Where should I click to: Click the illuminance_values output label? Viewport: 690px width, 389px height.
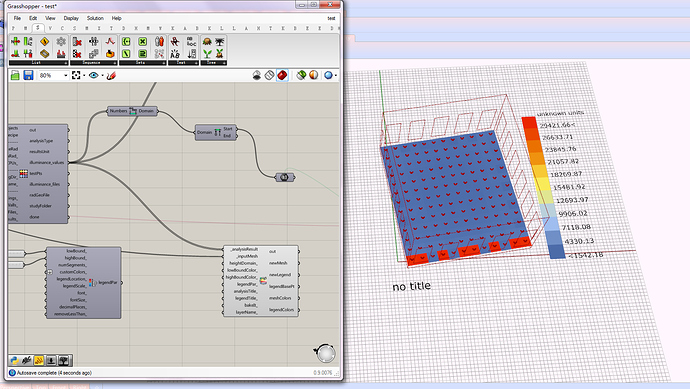point(47,162)
